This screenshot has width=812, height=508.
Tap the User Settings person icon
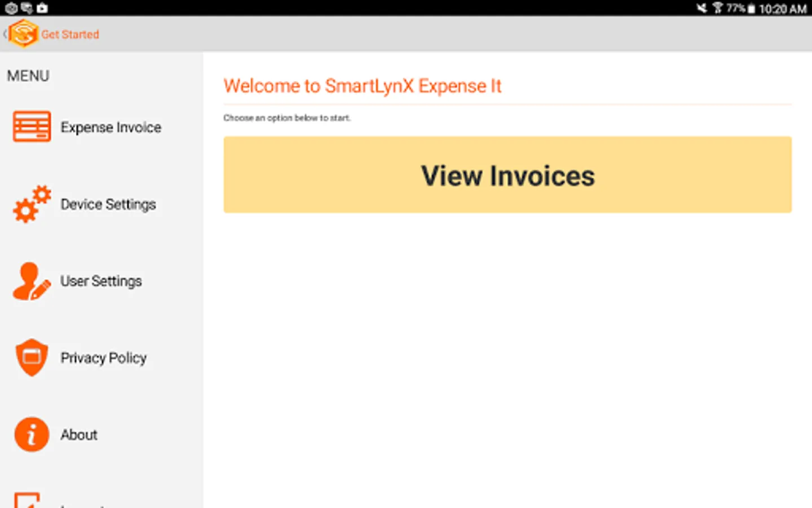32,281
